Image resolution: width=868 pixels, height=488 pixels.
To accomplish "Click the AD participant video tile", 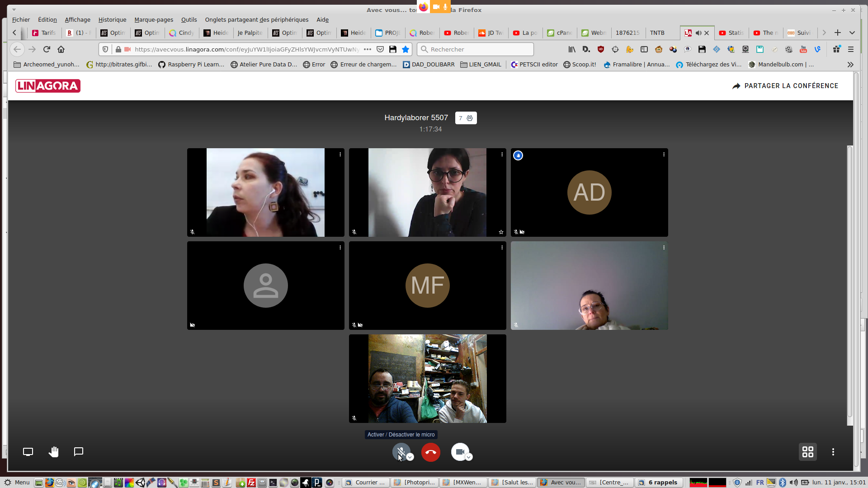I will click(x=589, y=192).
